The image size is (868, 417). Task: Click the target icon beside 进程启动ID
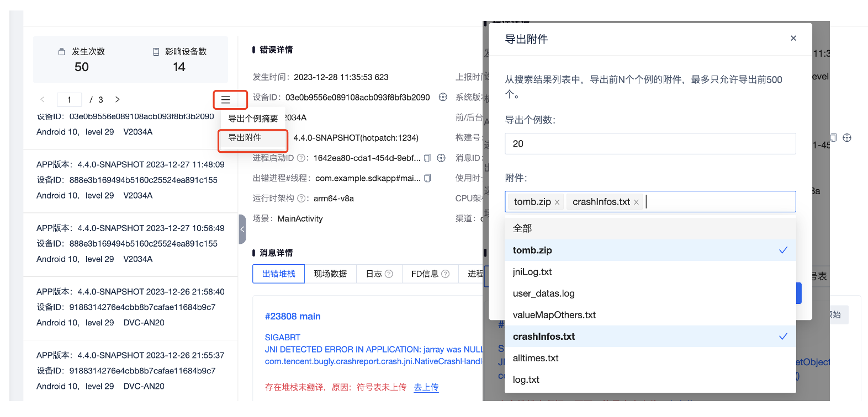[x=441, y=158]
